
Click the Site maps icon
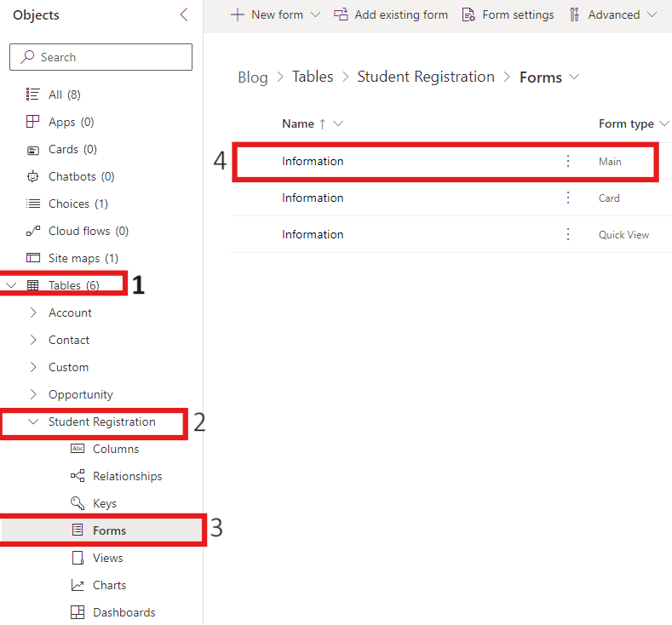pyautogui.click(x=33, y=258)
